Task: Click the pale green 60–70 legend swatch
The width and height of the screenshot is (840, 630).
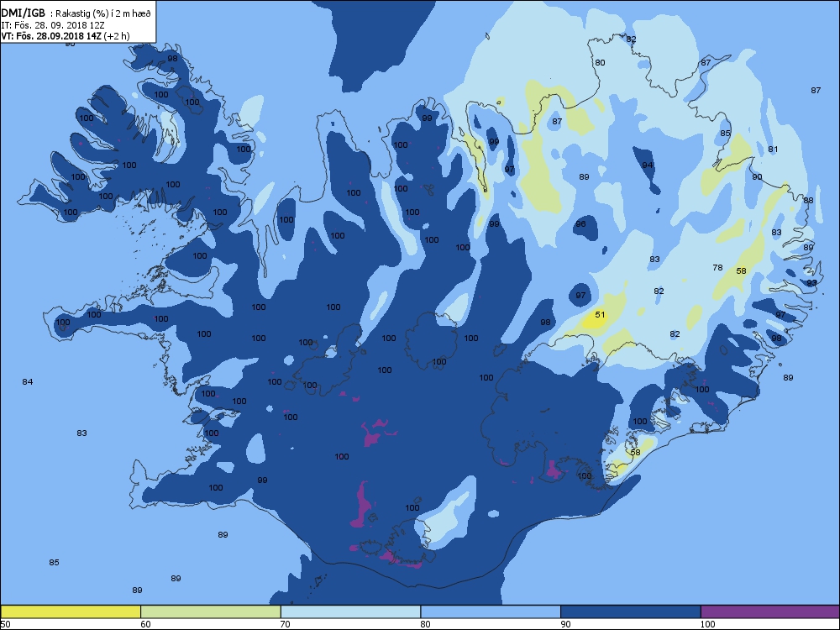Action: [211, 612]
